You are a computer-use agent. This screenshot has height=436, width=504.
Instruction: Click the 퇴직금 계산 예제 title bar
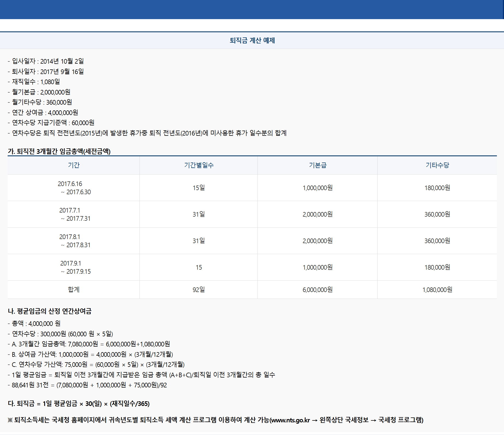251,40
